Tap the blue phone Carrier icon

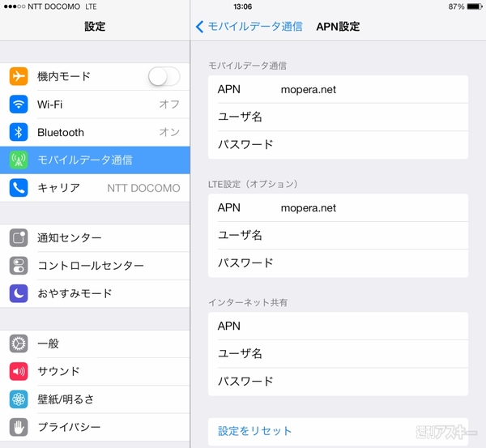[19, 188]
